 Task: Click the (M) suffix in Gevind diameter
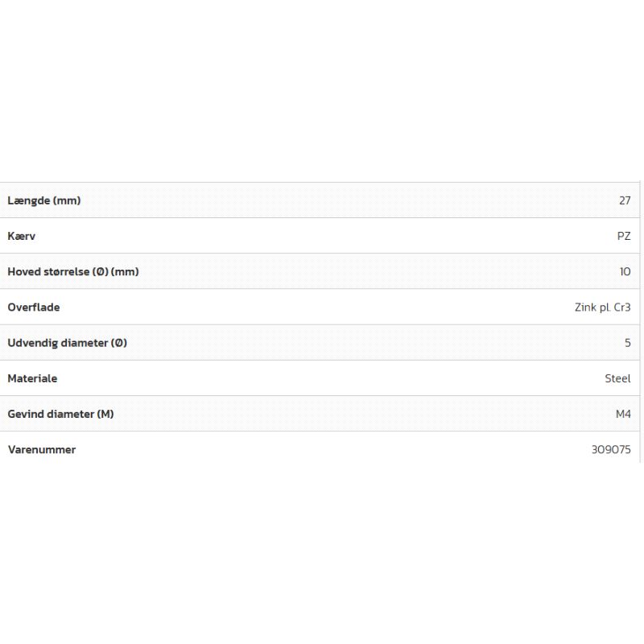click(105, 414)
